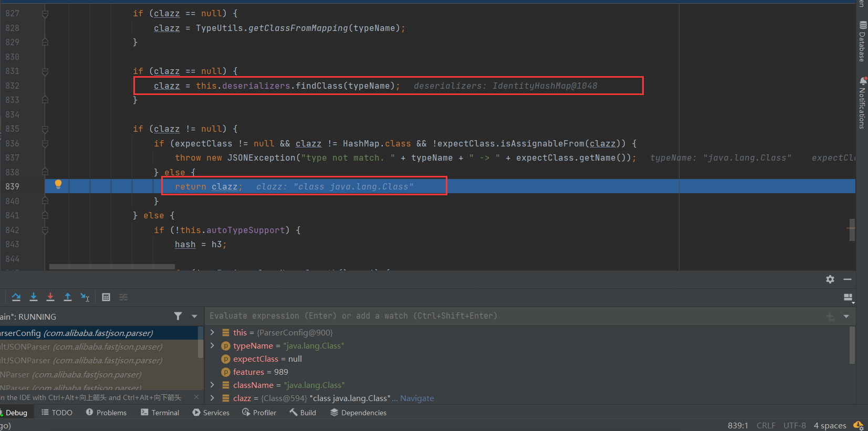The image size is (868, 431).
Task: Click the editor horizontal scrollbar
Action: [112, 267]
